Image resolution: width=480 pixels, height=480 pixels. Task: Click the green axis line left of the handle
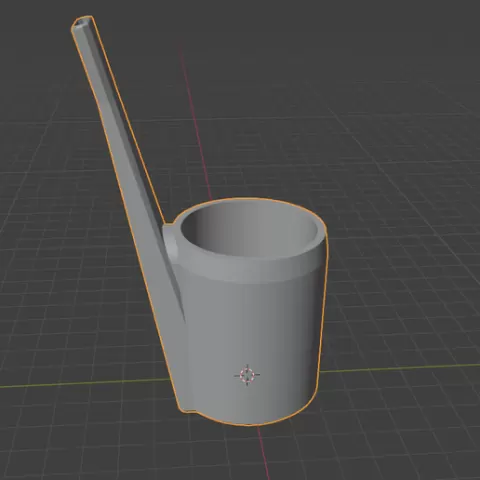pyautogui.click(x=83, y=383)
